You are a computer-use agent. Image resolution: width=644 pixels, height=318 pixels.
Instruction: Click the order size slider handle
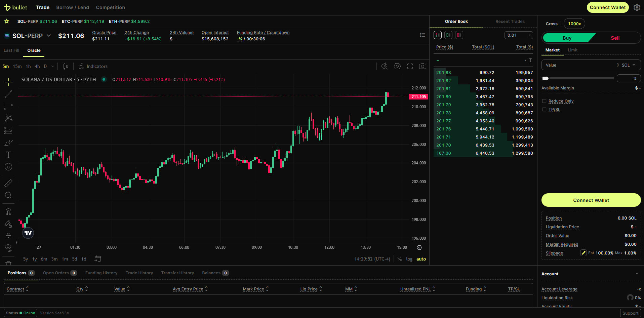click(546, 78)
